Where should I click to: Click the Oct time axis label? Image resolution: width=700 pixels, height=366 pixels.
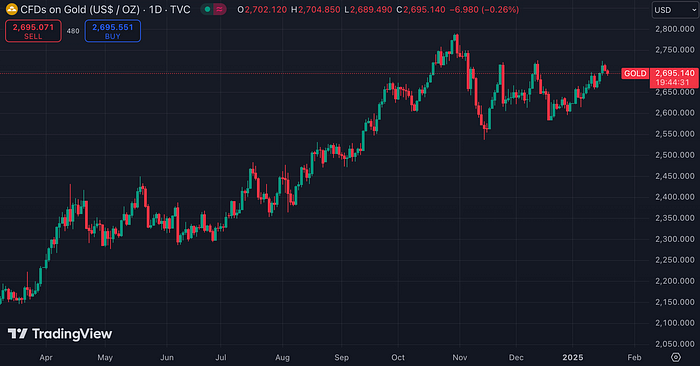pos(398,358)
